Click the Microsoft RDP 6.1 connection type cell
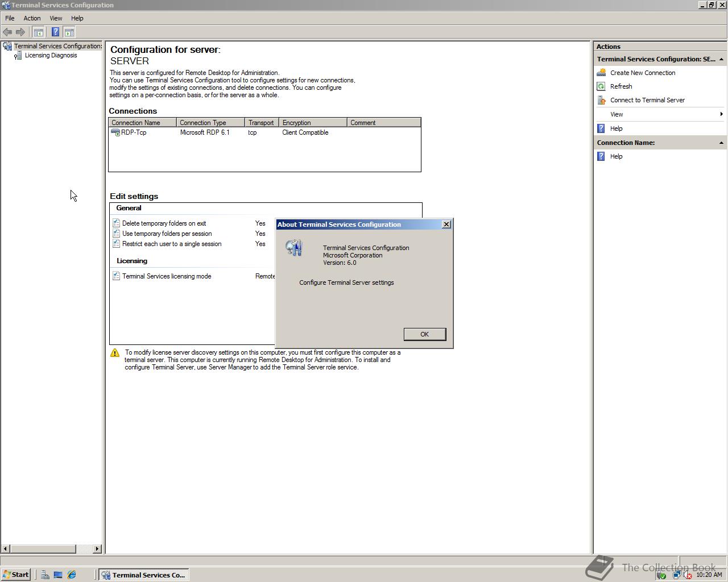 205,132
